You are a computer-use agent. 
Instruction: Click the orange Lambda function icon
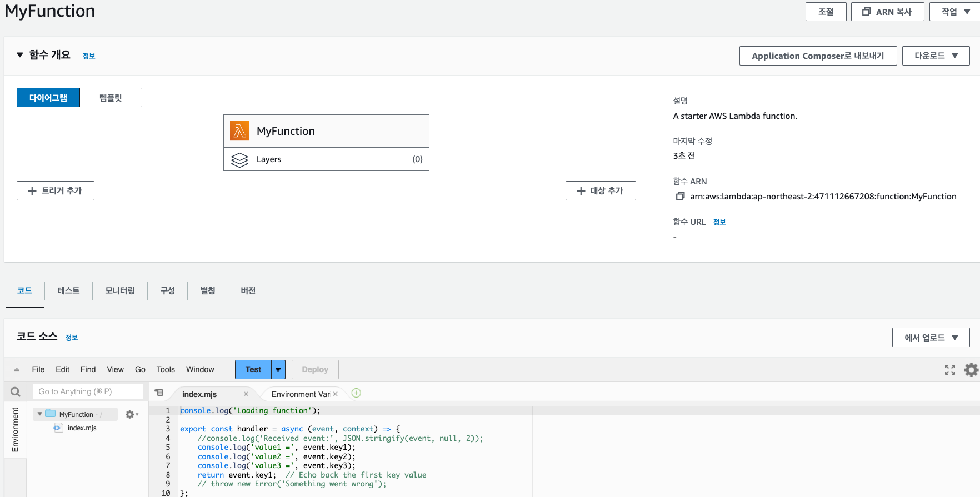[240, 131]
